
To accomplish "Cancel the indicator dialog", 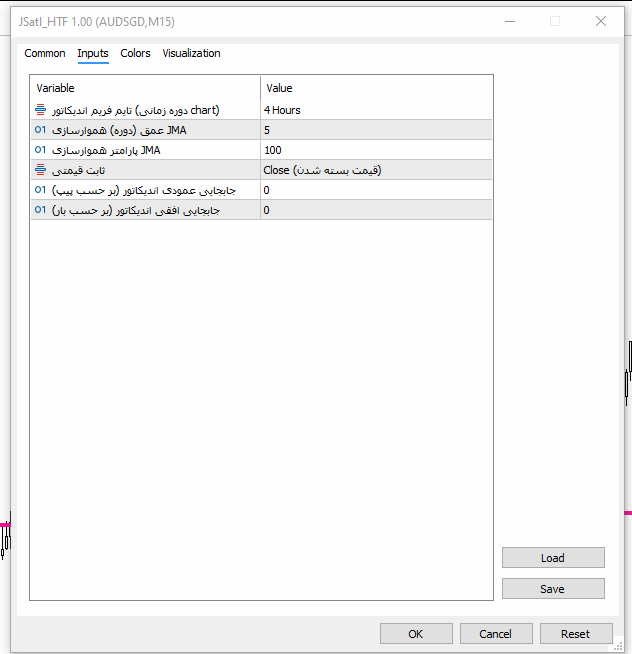I will pos(496,634).
